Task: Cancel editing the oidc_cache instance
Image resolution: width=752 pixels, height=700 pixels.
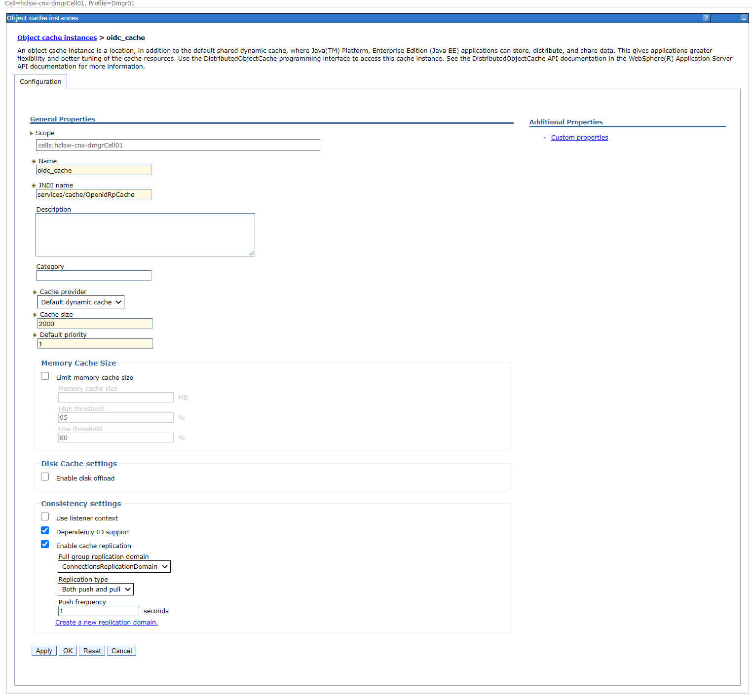Action: (x=121, y=650)
